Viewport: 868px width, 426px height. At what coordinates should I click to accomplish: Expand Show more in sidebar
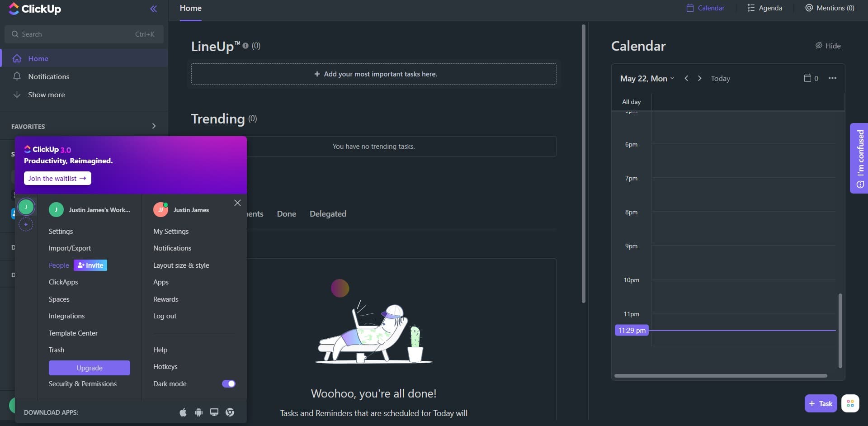tap(46, 95)
